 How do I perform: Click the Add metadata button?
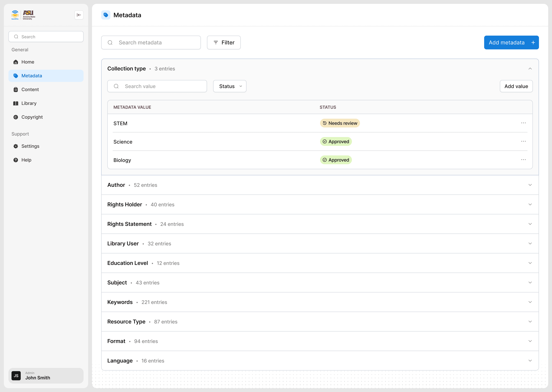point(511,42)
